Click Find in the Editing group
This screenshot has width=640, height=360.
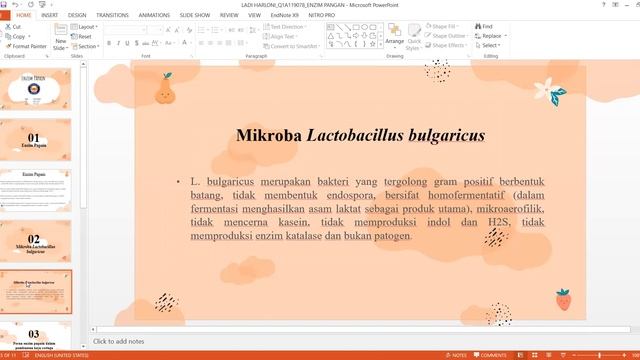pos(484,26)
